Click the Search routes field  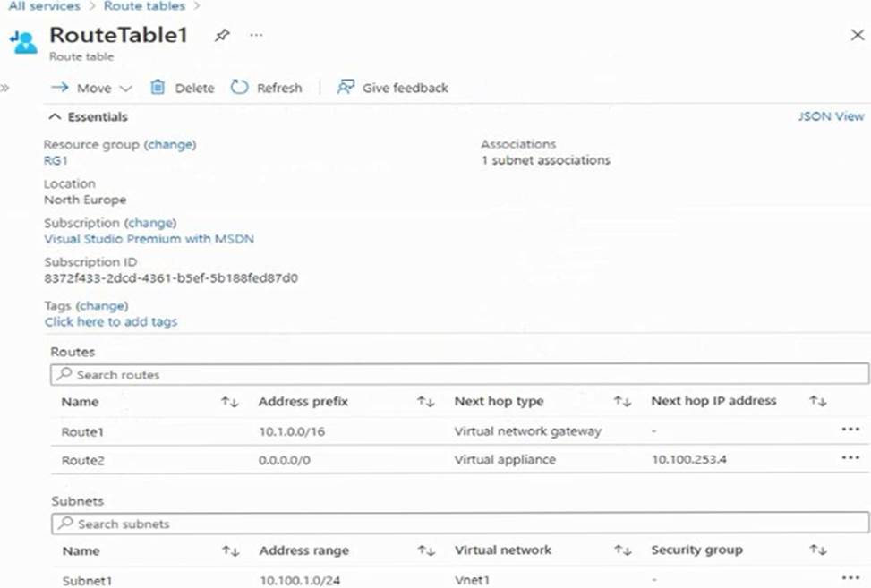459,374
